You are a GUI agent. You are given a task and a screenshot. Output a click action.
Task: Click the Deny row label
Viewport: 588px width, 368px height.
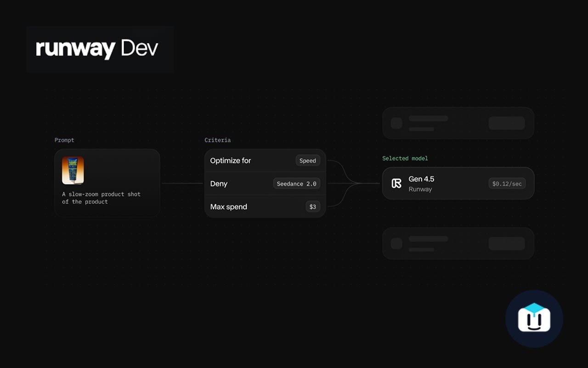219,184
